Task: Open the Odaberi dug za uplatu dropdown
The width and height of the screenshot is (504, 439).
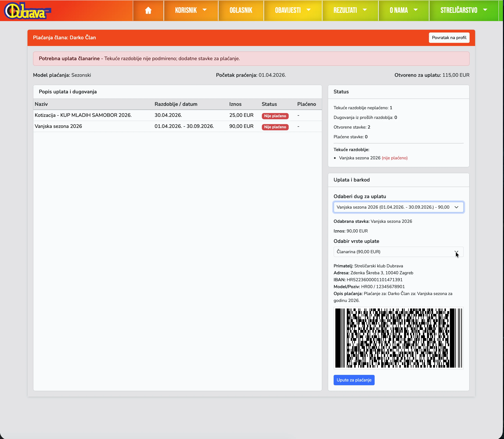Action: click(398, 207)
